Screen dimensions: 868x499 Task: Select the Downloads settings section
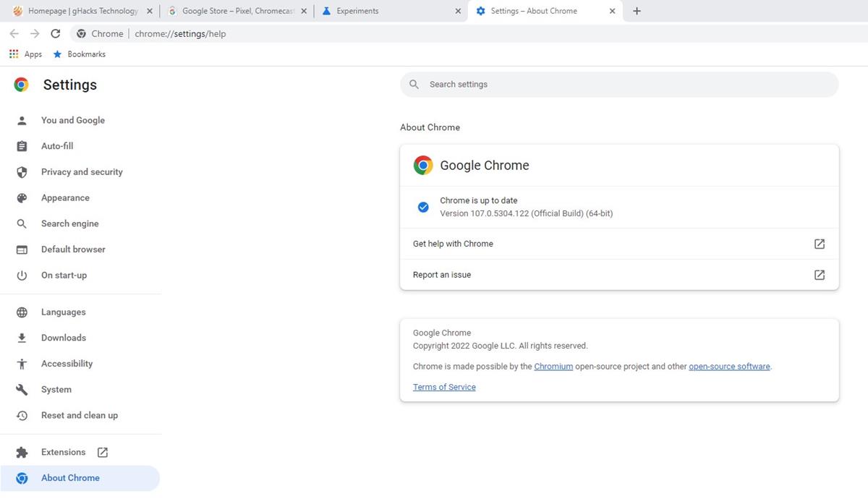point(63,338)
